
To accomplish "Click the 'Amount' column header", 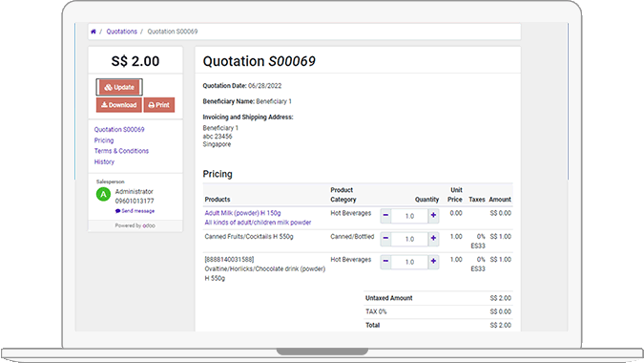I will (x=500, y=200).
